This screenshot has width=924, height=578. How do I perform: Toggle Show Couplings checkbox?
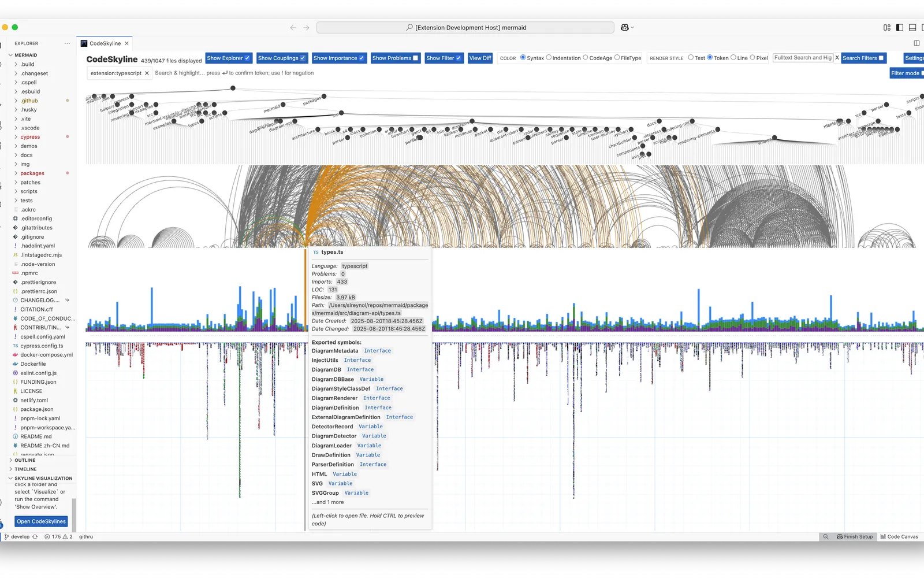pos(303,58)
